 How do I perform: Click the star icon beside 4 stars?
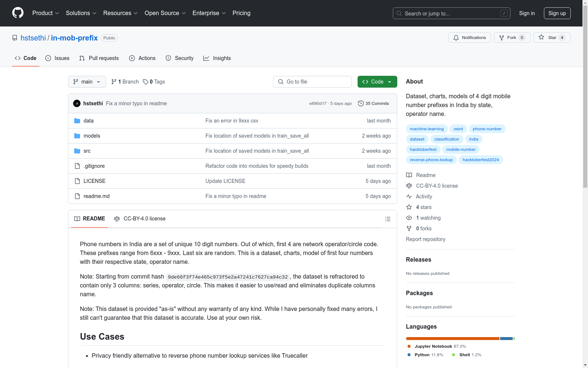(x=409, y=207)
